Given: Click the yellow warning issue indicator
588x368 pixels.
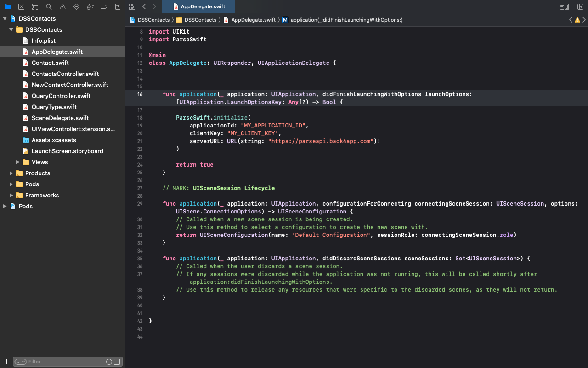Looking at the screenshot, I should click(x=577, y=20).
